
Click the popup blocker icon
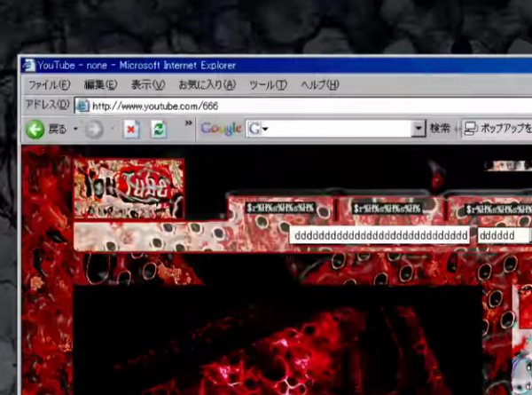coord(471,129)
